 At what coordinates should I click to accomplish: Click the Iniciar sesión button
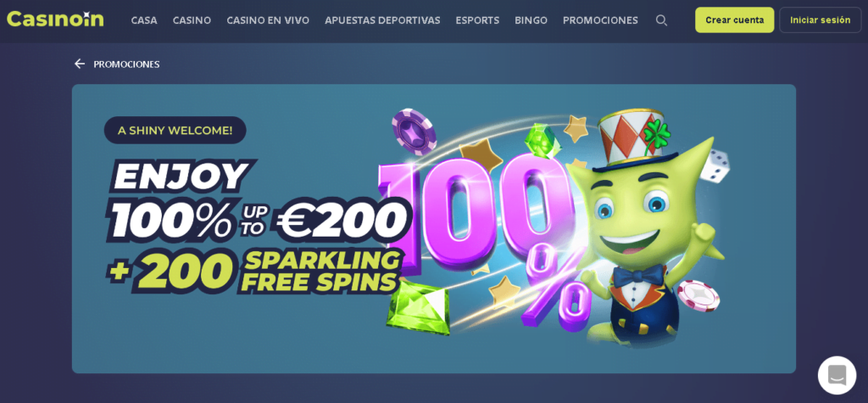[820, 20]
